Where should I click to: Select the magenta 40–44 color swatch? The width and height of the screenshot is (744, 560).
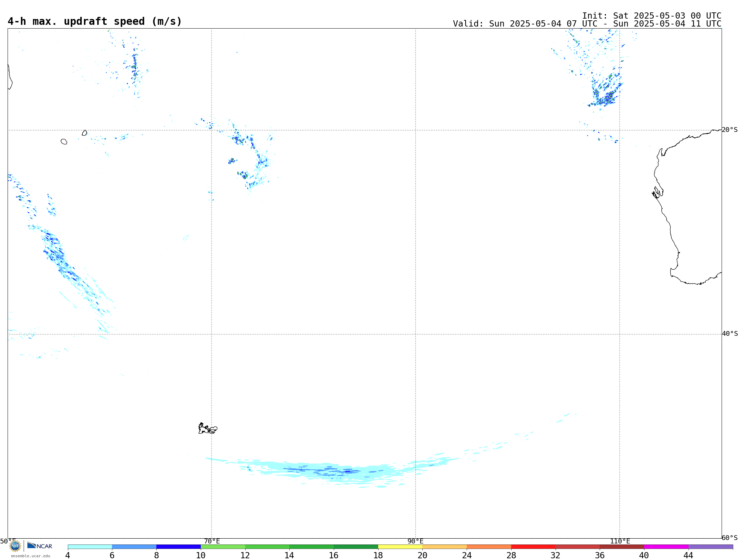pos(666,547)
